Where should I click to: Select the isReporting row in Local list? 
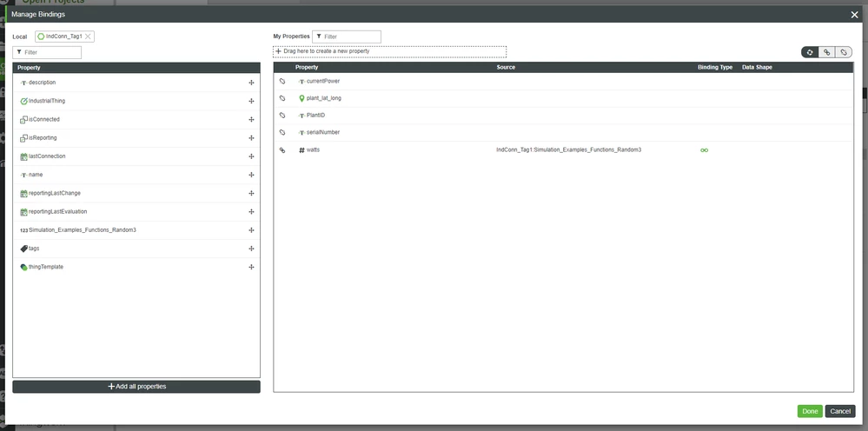point(136,138)
